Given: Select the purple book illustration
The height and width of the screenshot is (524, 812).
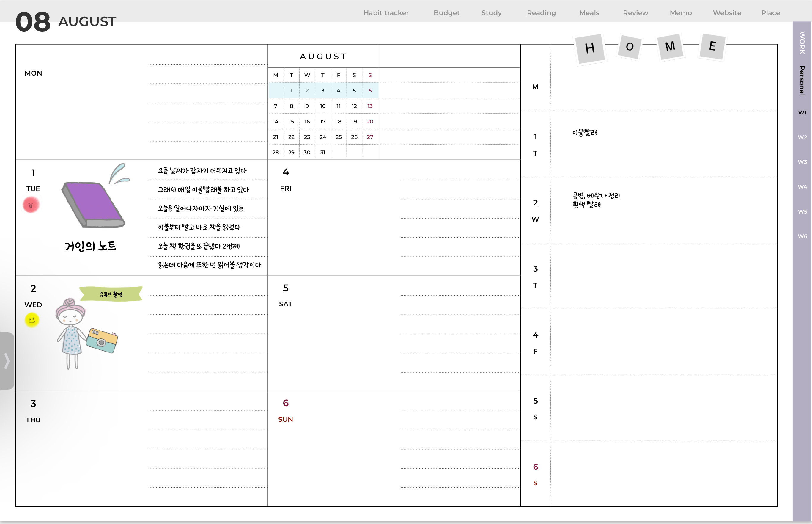Looking at the screenshot, I should [x=93, y=204].
